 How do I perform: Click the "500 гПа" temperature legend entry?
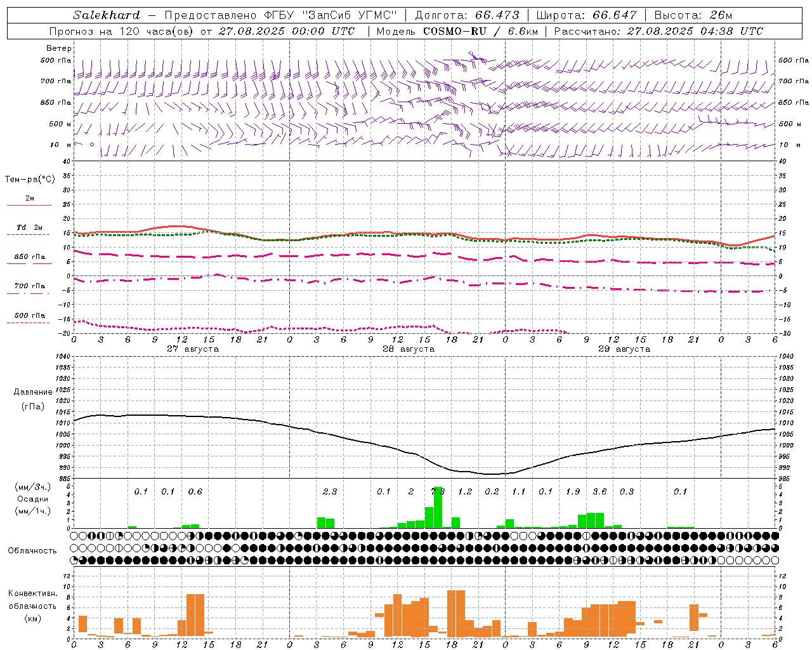[x=30, y=315]
